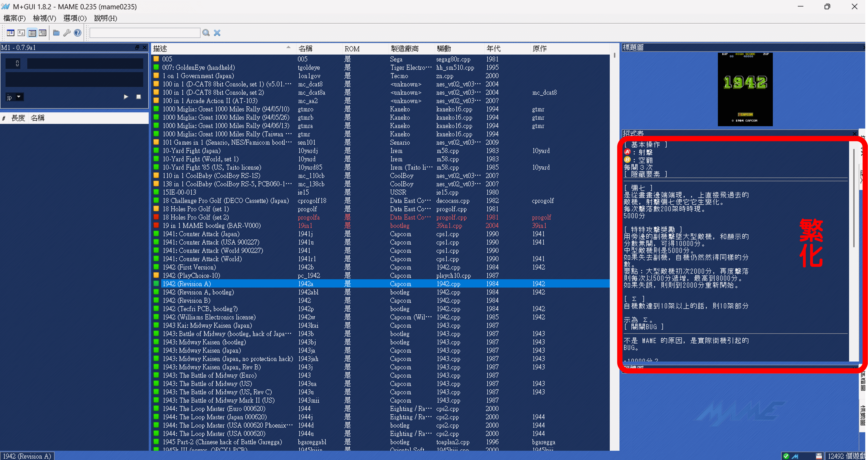Screen dimensions: 868x460
Task: Click the game list vertical scrollbar thumb
Action: click(615, 55)
